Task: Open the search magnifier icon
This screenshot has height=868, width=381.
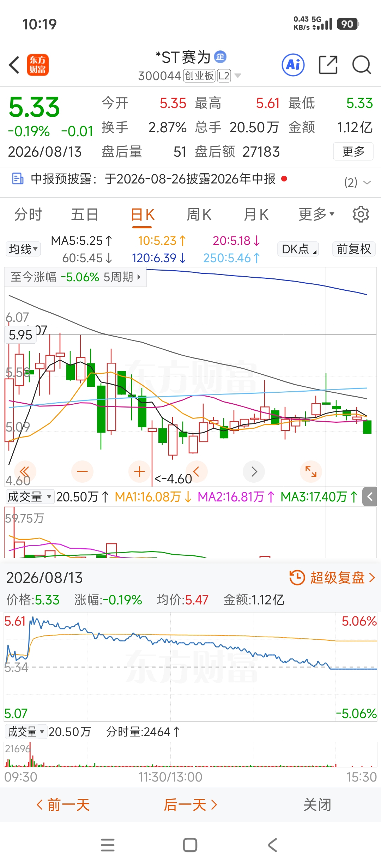Action: (x=362, y=65)
